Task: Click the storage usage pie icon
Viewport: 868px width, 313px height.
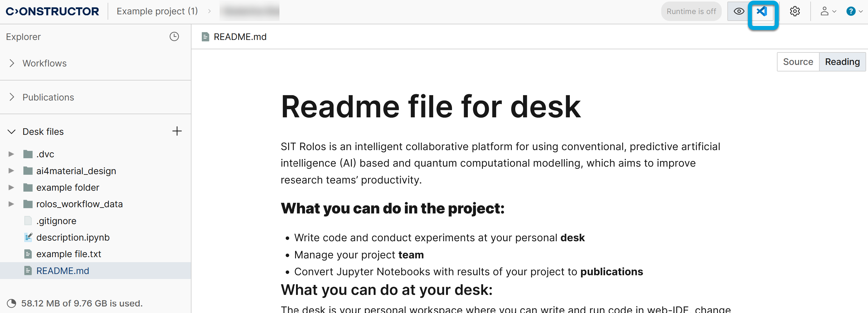Action: 12,303
